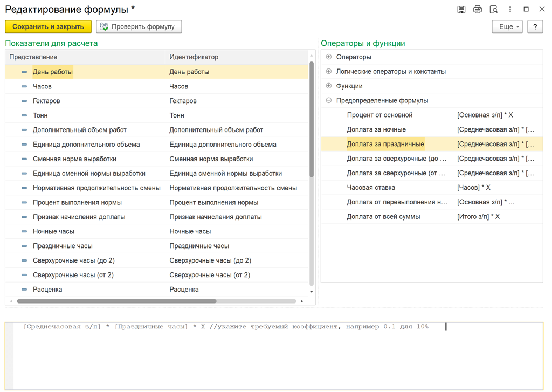The image size is (552, 392).
Task: Click the row icon beside Гектаров
Action: point(24,101)
